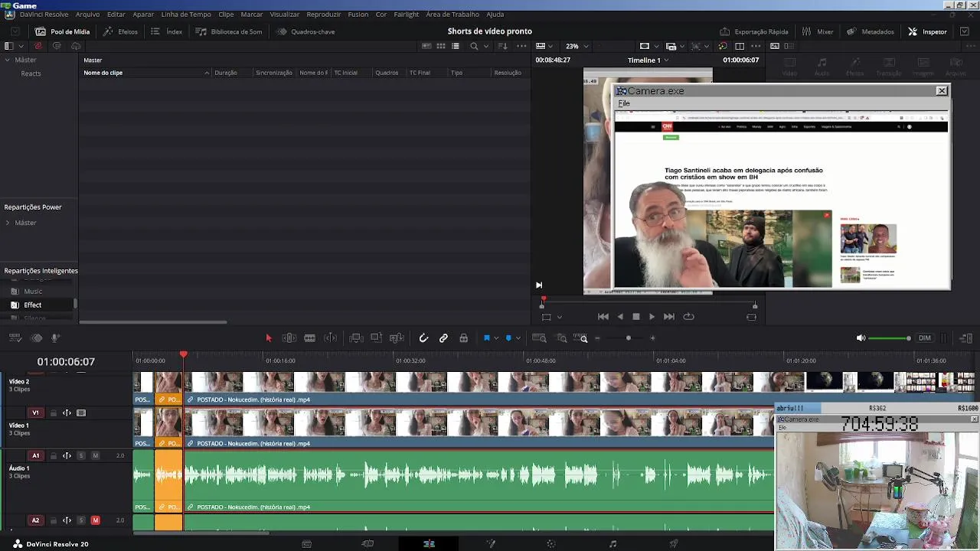Select the arrow Selection Mode tool
The width and height of the screenshot is (980, 551).
[x=269, y=337]
